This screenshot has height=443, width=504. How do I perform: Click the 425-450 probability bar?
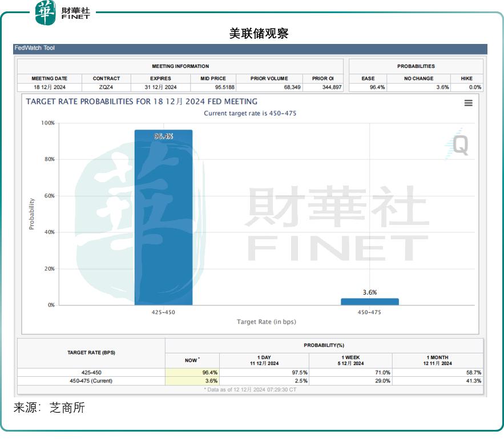pos(163,217)
